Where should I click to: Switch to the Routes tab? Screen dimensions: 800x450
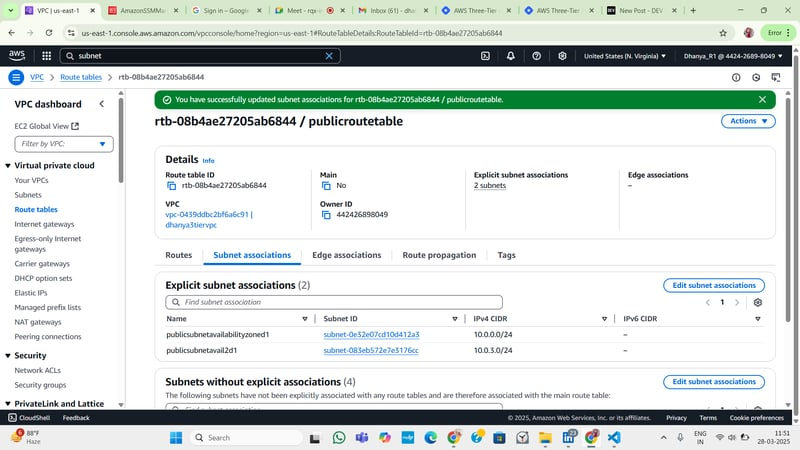pos(179,255)
